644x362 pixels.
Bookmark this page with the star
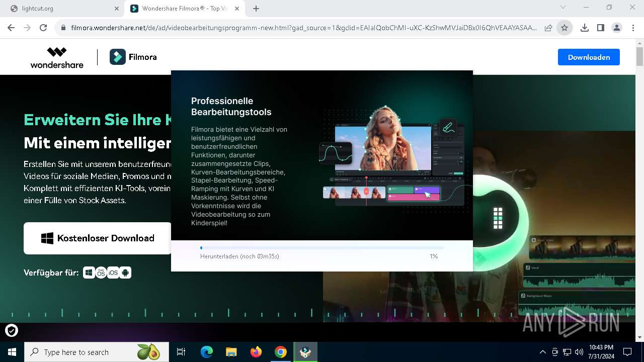coord(565,28)
